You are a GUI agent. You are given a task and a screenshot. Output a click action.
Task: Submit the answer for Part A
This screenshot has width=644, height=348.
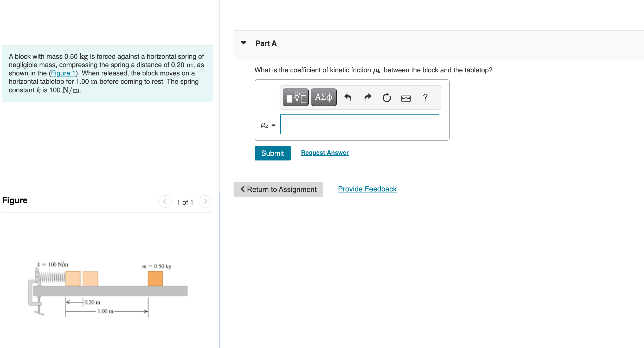(273, 153)
